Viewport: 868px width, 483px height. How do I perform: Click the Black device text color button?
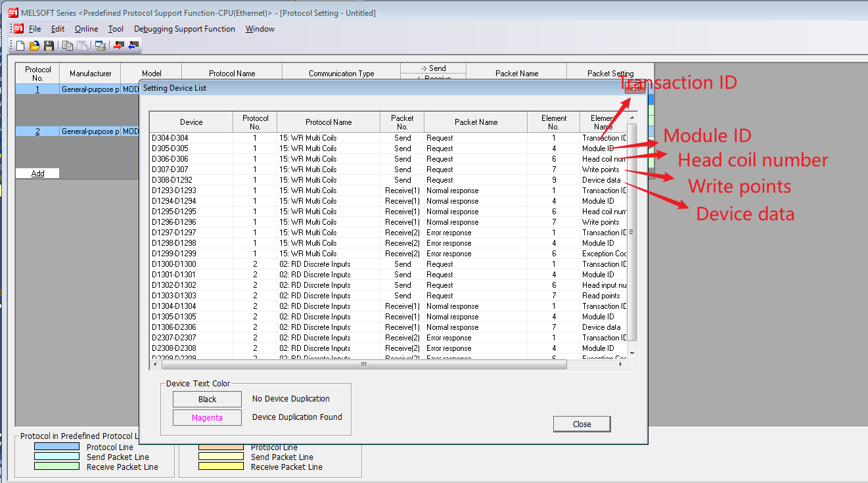(x=207, y=399)
